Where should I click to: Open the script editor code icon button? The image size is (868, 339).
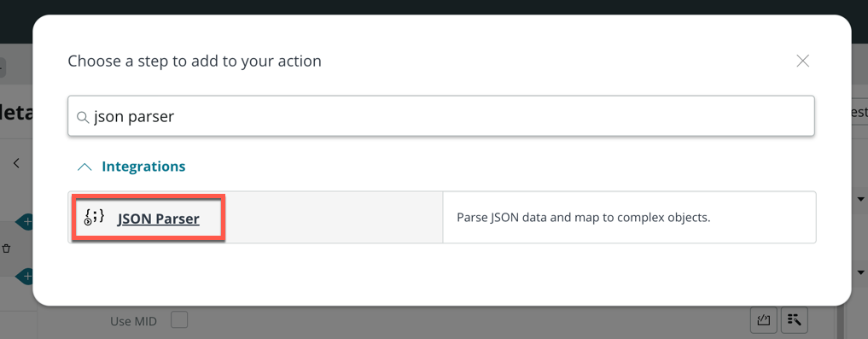pyautogui.click(x=764, y=319)
